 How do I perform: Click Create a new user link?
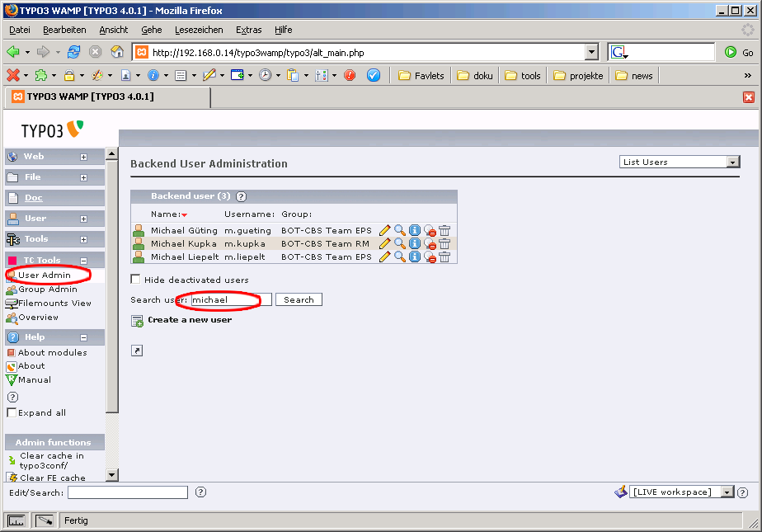[x=190, y=320]
